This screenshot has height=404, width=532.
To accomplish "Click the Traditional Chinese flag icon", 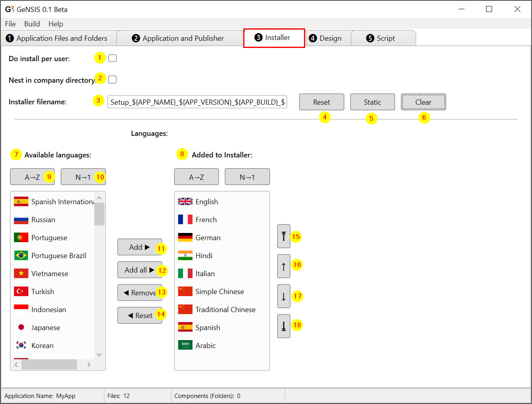I will click(185, 309).
